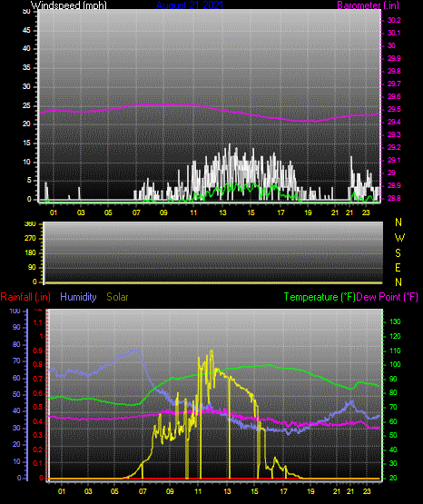Viewport: 423px width, 504px height.
Task: Click hour label '07' under windspeed chart
Action: [x=136, y=212]
